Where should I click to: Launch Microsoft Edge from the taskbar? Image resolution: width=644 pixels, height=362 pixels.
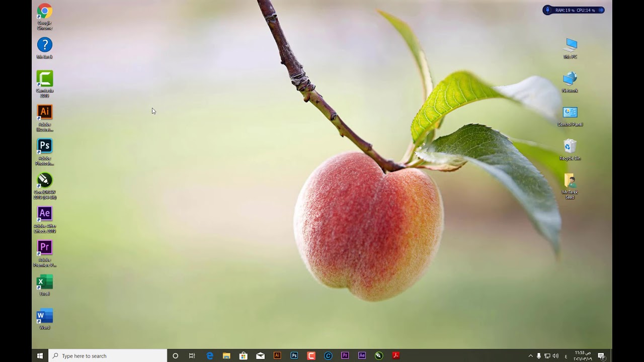(210, 355)
